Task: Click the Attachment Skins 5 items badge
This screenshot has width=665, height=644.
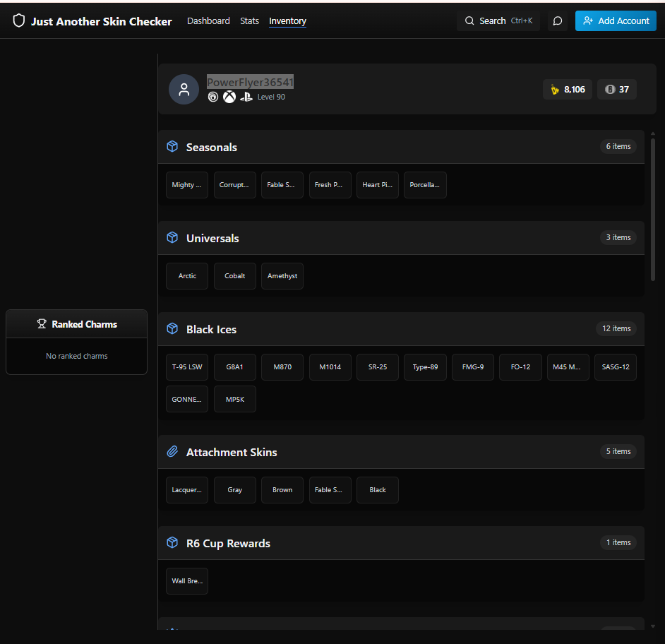Action: [618, 451]
